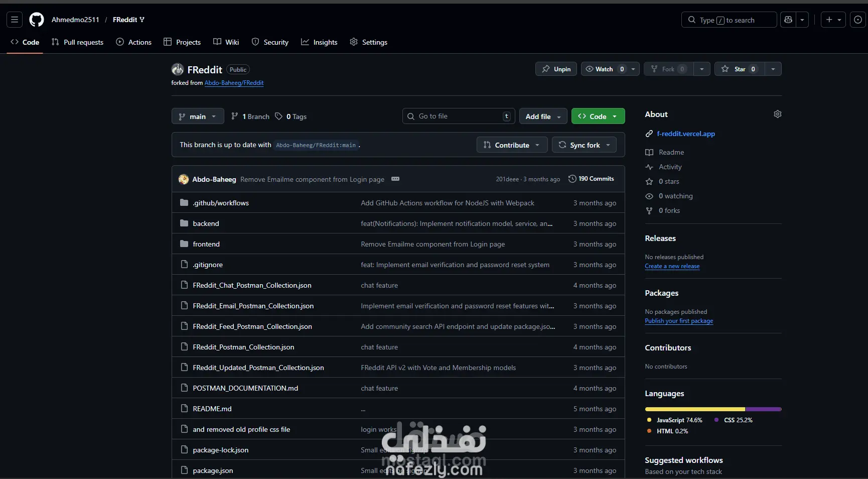
Task: Open the Wiki tab
Action: click(226, 42)
